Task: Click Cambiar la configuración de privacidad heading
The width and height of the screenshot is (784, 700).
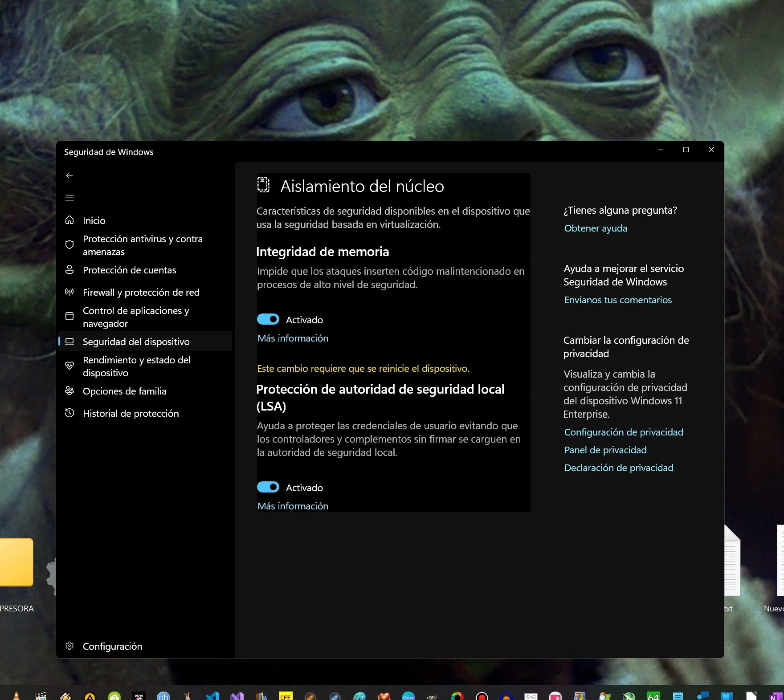Action: pos(626,346)
